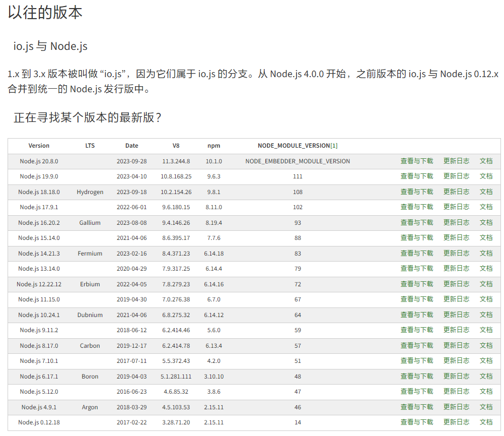Open 文档 for Node.js 16.20.2
This screenshot has height=436, width=504.
486,222
